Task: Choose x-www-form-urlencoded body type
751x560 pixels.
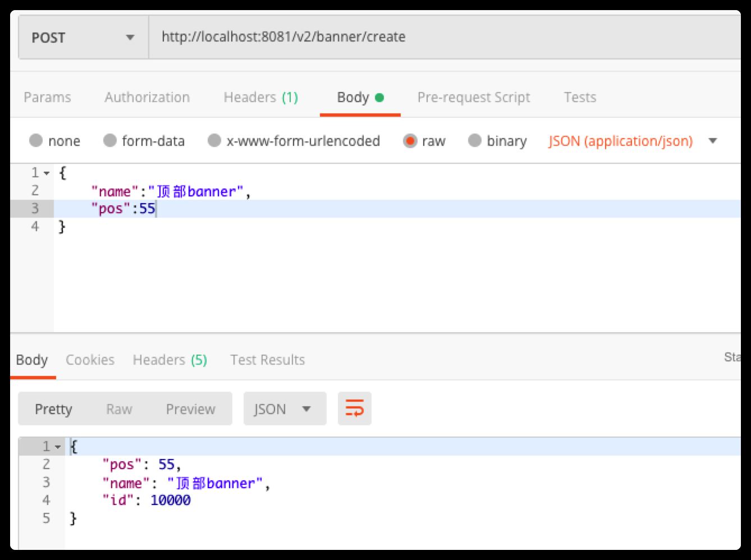Action: coord(214,140)
